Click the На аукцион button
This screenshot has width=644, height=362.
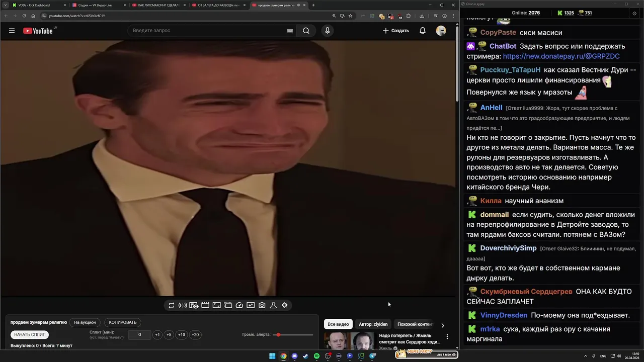tap(85, 322)
